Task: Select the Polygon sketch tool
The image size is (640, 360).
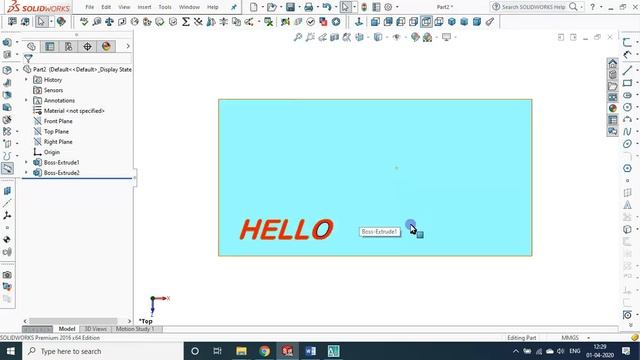Action: coord(627,168)
